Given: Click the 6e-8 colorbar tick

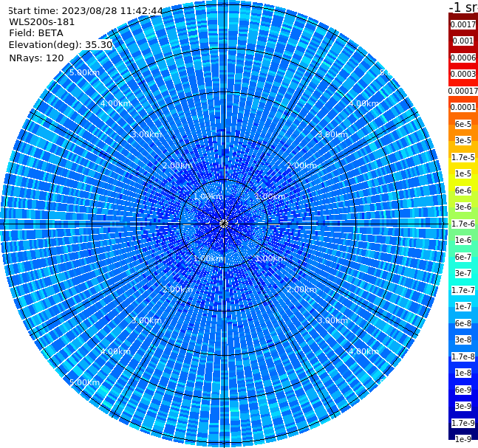Looking at the screenshot, I should (463, 323).
